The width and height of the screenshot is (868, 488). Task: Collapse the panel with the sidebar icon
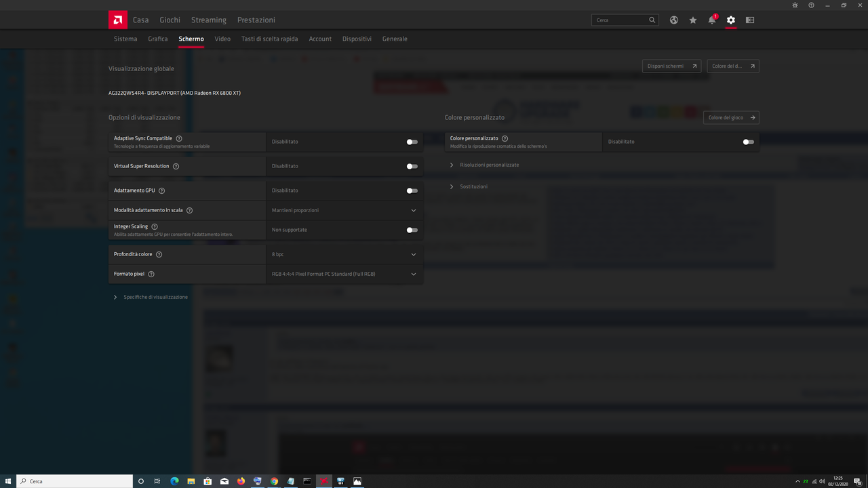click(749, 20)
